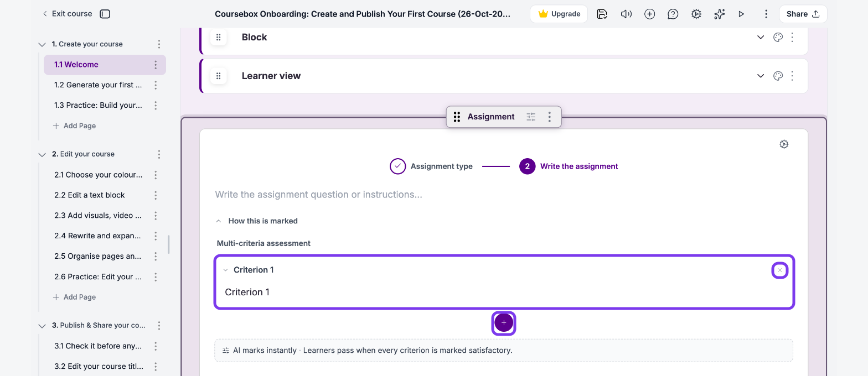This screenshot has height=376, width=868.
Task: Click the AI marks instantly info bar
Action: (x=504, y=350)
